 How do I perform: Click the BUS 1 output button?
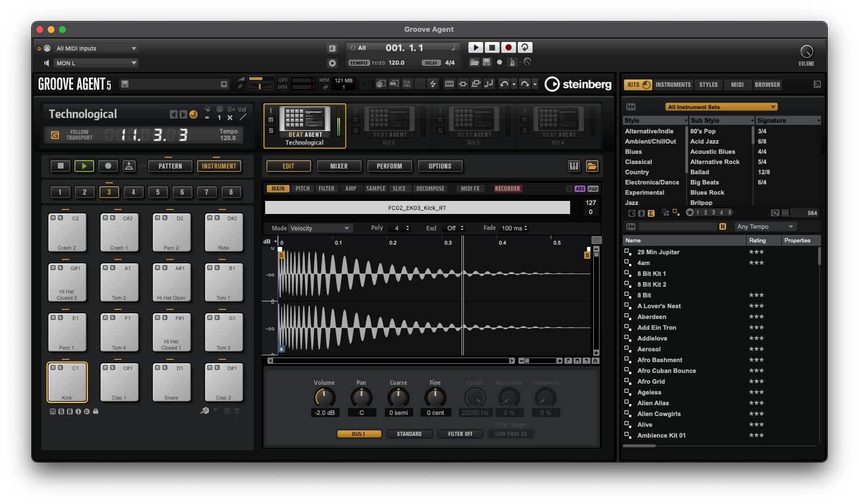359,434
